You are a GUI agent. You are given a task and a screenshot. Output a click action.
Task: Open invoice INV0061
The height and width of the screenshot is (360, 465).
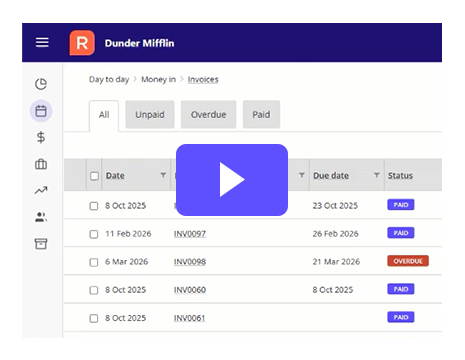189,318
